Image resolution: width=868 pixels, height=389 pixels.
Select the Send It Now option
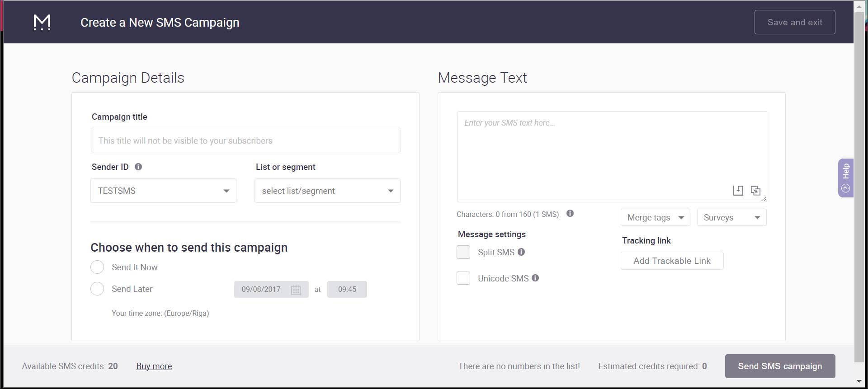pyautogui.click(x=97, y=267)
